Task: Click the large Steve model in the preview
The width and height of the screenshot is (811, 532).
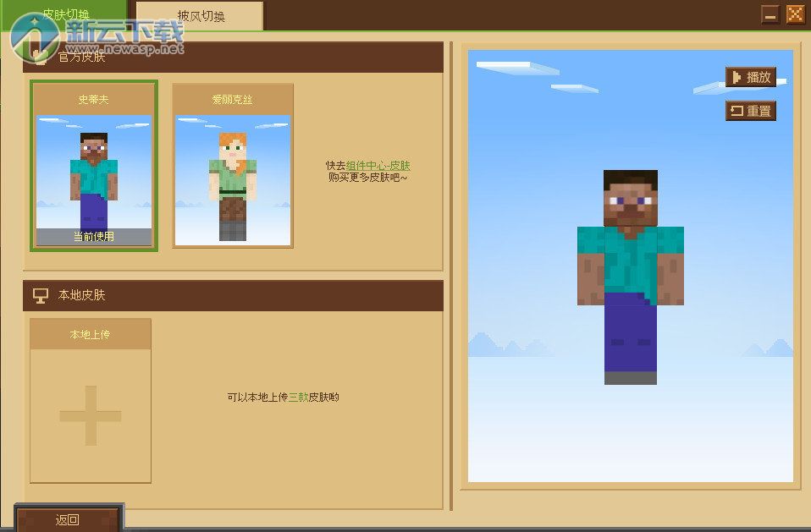Action: click(631, 277)
